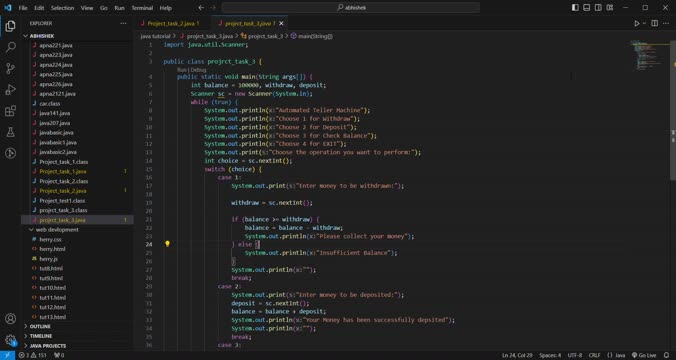Open javabasic2.java file
676x360 pixels.
point(58,152)
